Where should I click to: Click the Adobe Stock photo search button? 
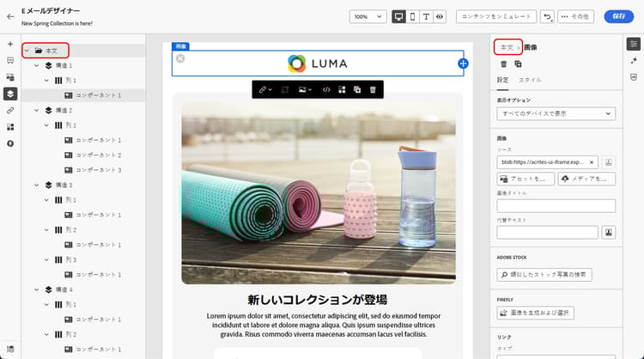[544, 275]
